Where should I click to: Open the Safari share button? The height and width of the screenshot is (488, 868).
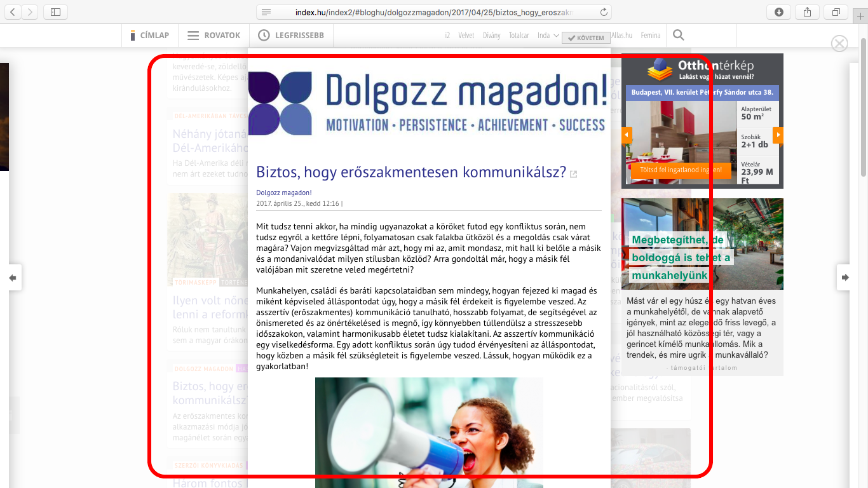(808, 11)
